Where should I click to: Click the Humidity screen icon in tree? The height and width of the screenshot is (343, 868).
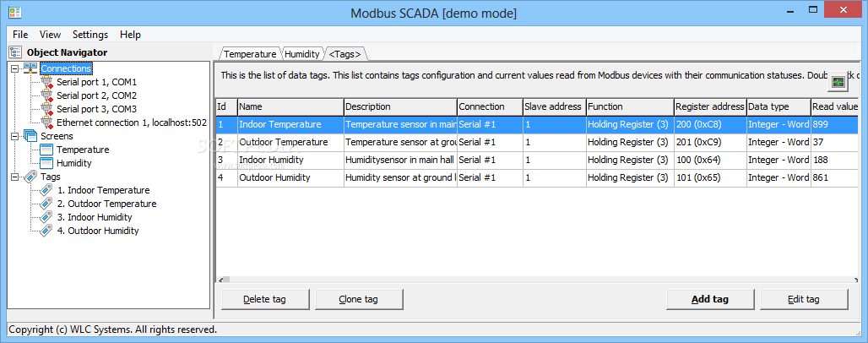click(47, 163)
